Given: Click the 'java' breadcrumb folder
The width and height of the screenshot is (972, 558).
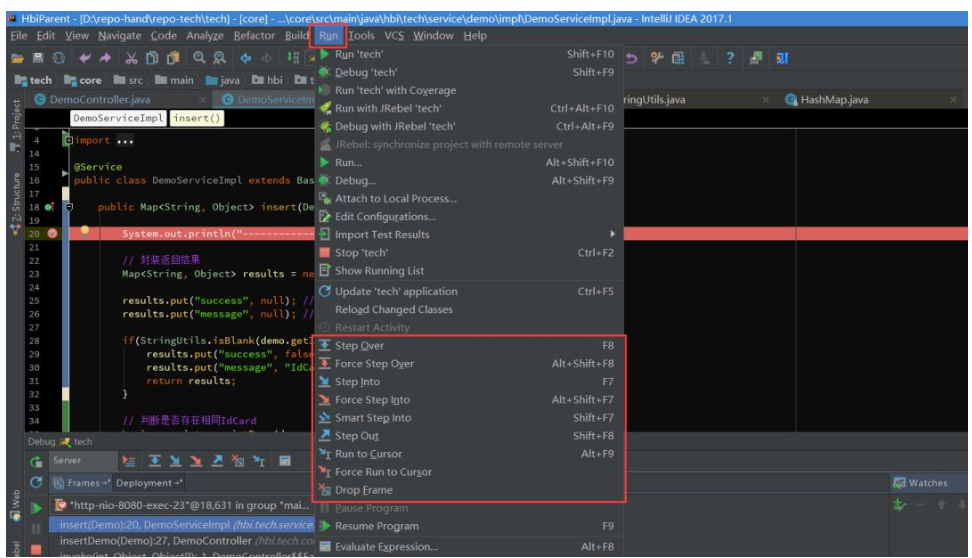Looking at the screenshot, I should tap(223, 80).
